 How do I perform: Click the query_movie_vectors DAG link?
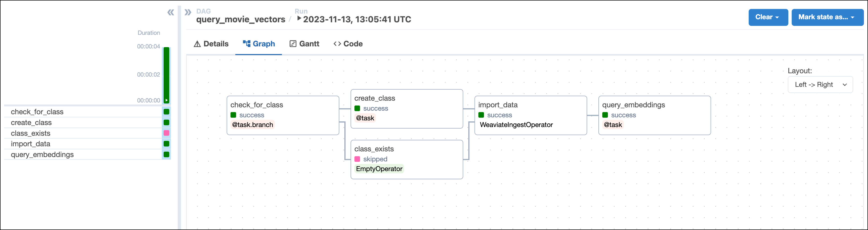[x=241, y=19]
